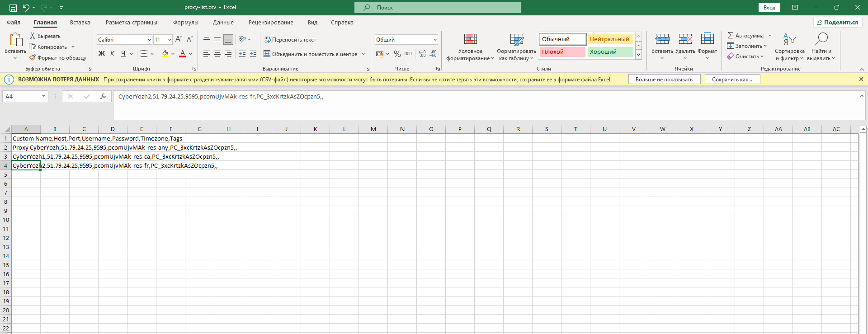
Task: Click the Save icon in title bar
Action: 13,8
